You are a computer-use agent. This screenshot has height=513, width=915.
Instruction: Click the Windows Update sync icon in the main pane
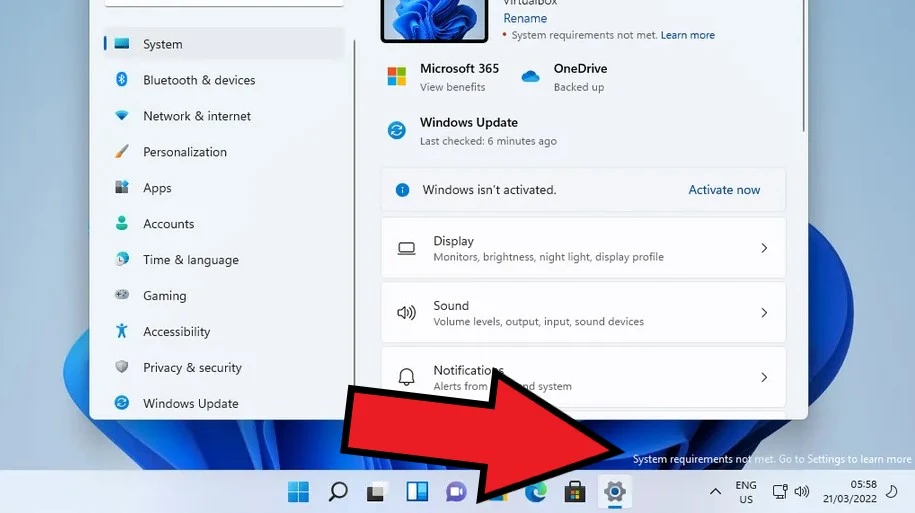pyautogui.click(x=397, y=130)
